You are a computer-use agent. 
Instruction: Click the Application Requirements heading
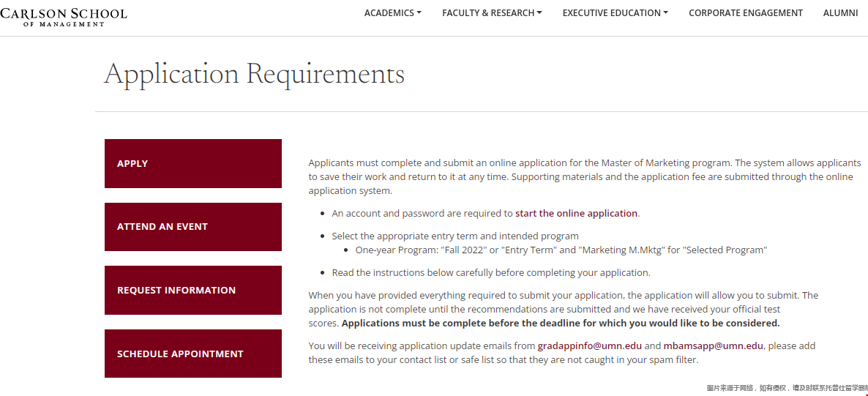pyautogui.click(x=254, y=74)
